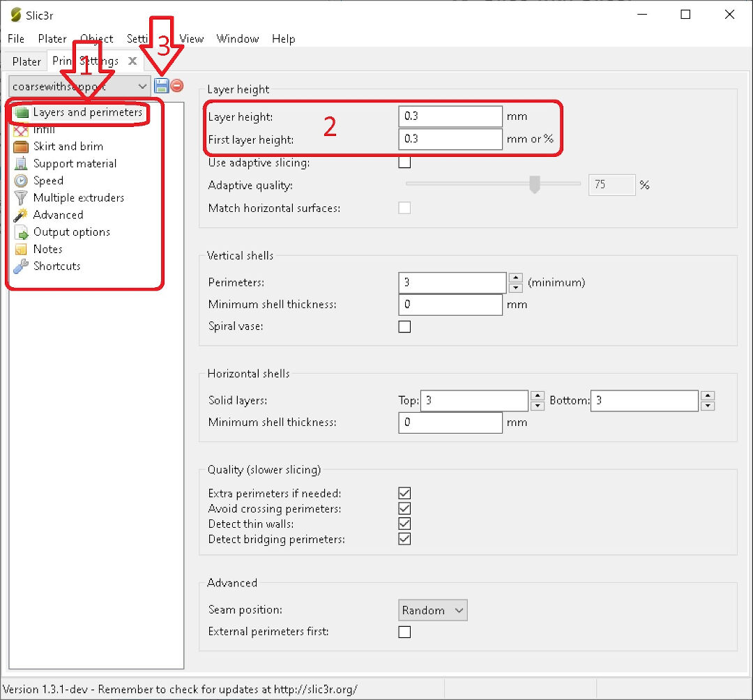This screenshot has height=700, width=753.
Task: Open the Infill settings page icon
Action: tap(21, 130)
